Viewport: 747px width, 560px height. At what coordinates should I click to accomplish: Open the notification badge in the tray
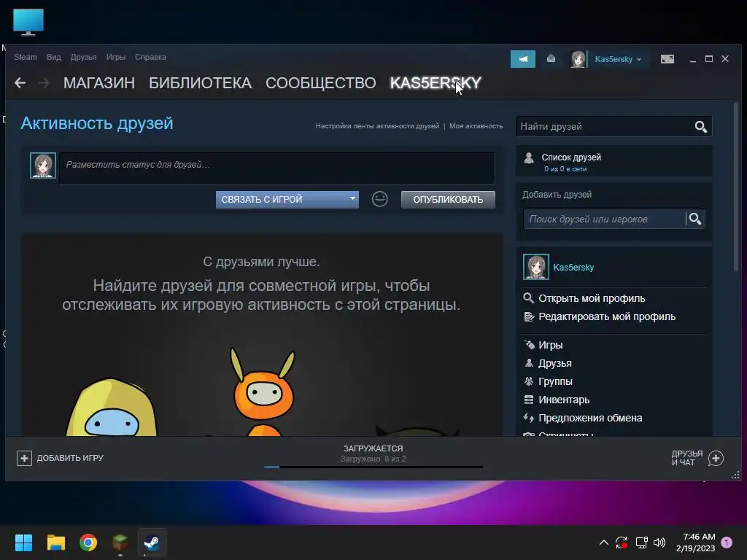click(x=727, y=542)
